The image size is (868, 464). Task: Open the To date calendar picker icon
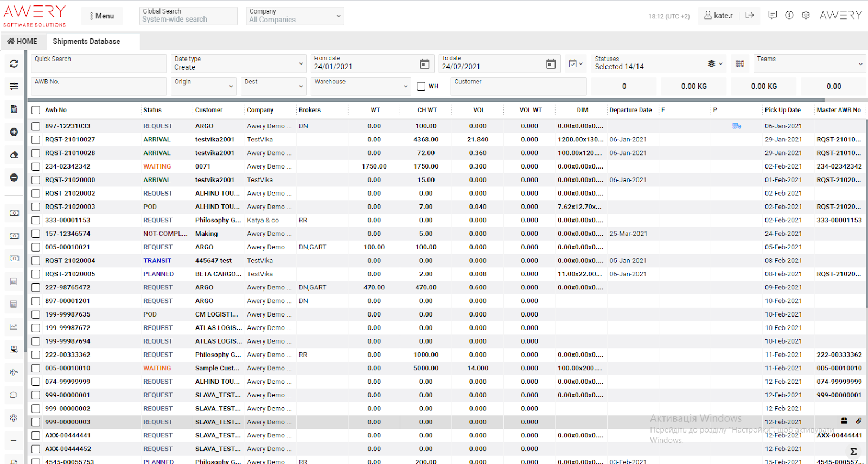551,64
